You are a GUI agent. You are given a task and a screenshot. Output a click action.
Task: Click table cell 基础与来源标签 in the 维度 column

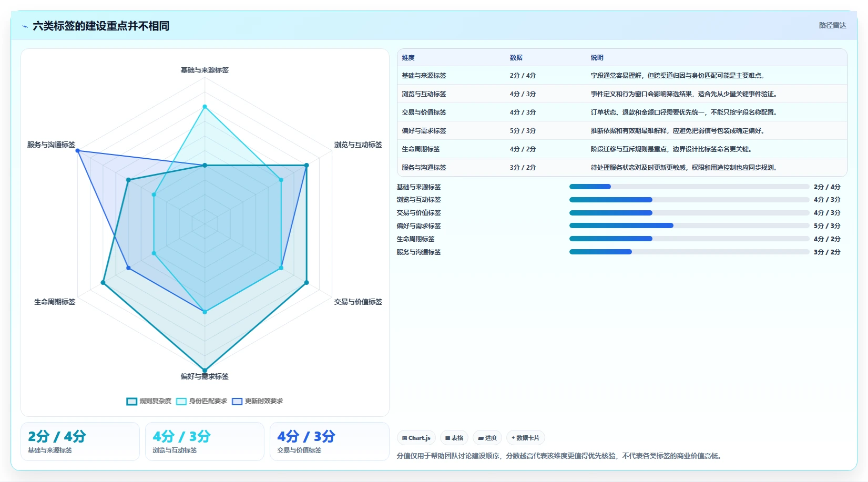[x=424, y=76]
